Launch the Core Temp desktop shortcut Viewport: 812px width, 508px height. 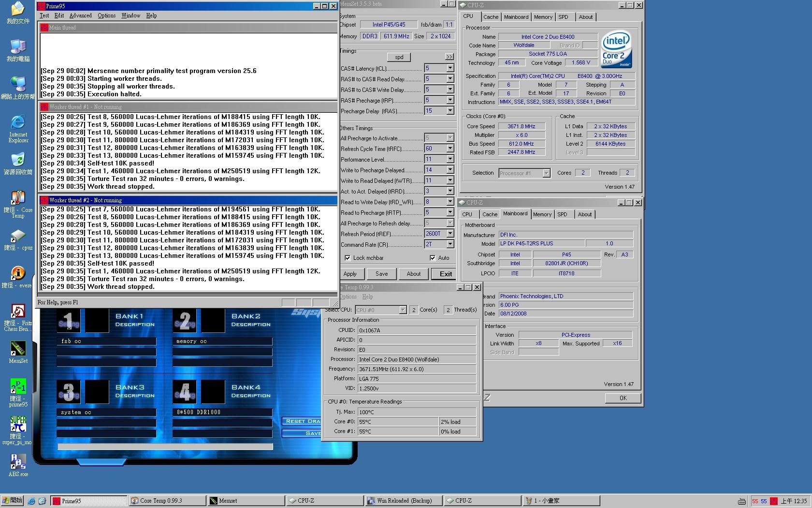point(18,205)
